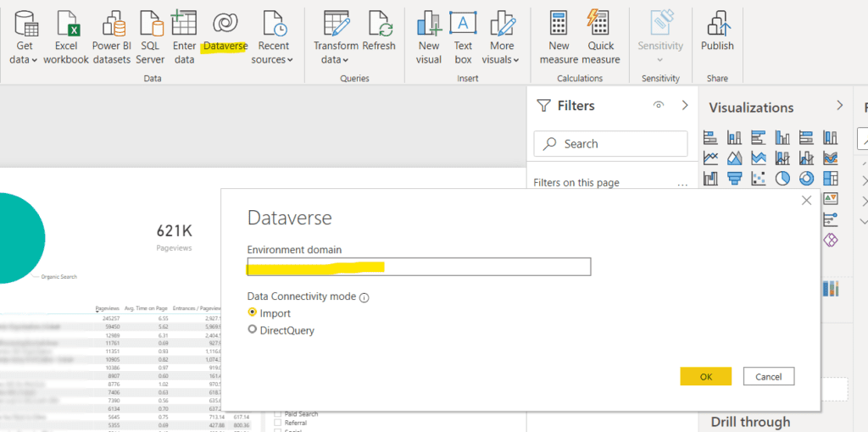Select the Scatter chart visual
868x432 pixels.
point(759,178)
